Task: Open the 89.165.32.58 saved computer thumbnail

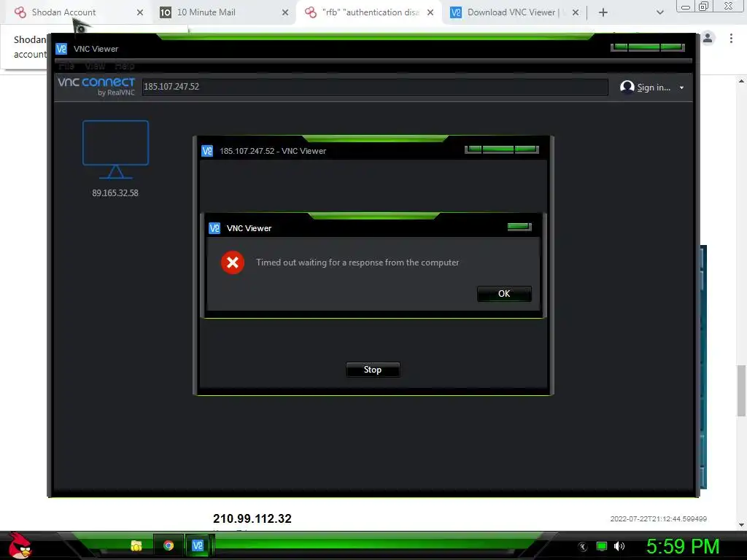Action: coord(115,159)
